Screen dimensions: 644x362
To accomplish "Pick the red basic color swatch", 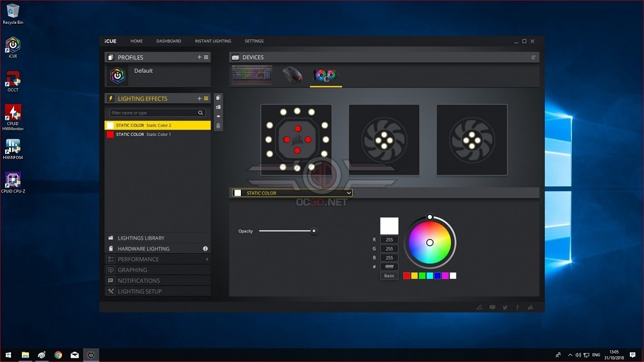I will coord(406,276).
